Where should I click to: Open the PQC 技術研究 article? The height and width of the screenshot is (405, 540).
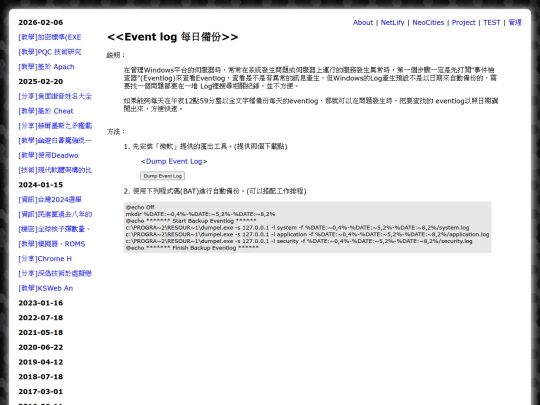tap(50, 52)
